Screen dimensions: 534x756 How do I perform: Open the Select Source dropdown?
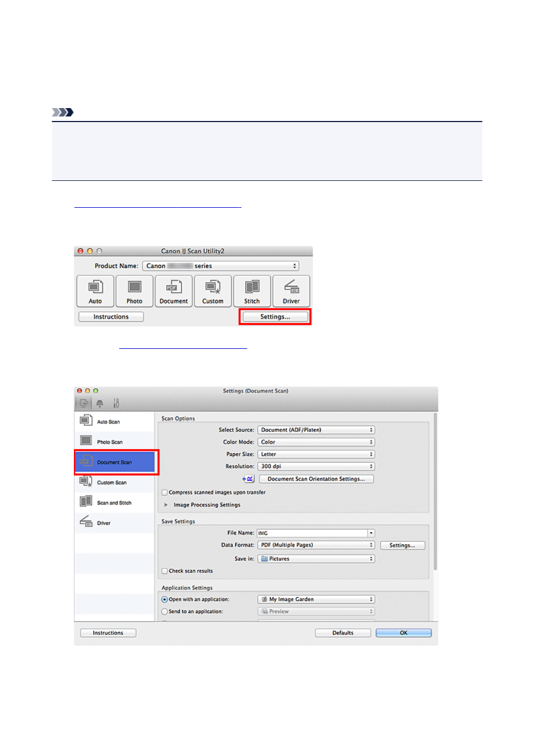pos(316,430)
